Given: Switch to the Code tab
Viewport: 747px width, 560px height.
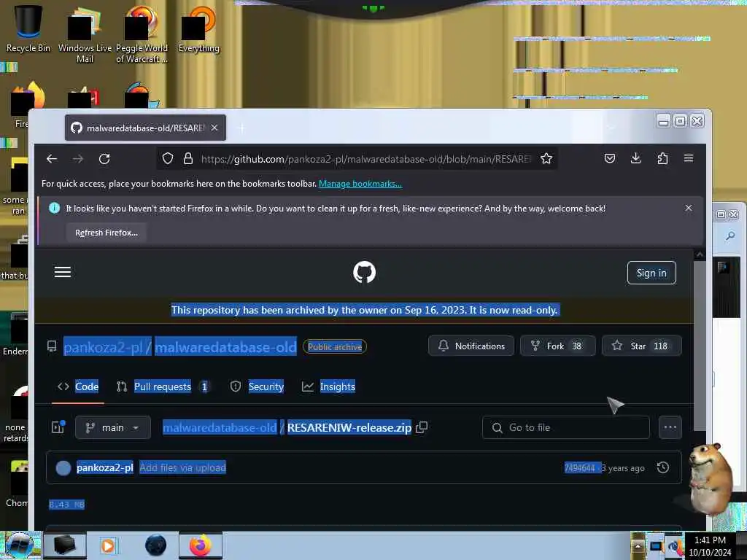Looking at the screenshot, I should (78, 386).
